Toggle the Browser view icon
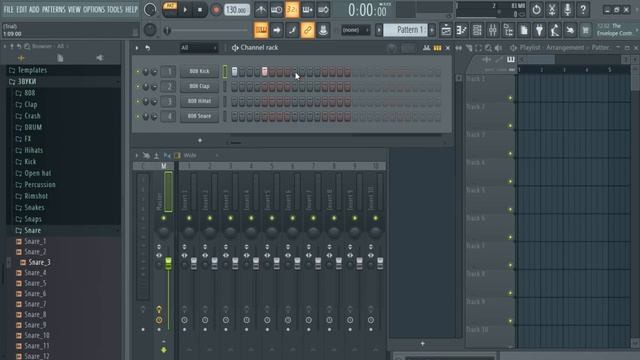This screenshot has height=360, width=640. [508, 30]
